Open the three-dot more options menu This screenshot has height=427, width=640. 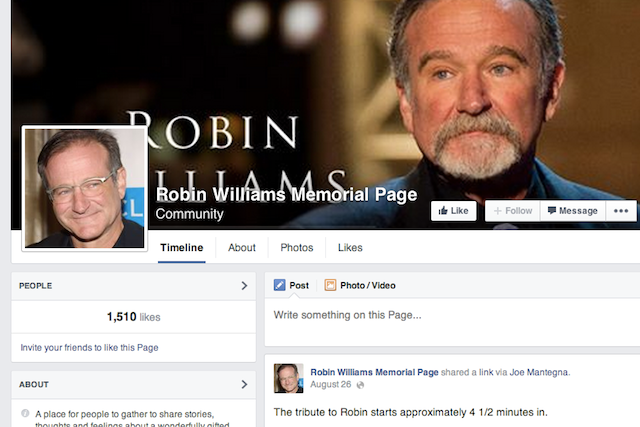[x=621, y=211]
